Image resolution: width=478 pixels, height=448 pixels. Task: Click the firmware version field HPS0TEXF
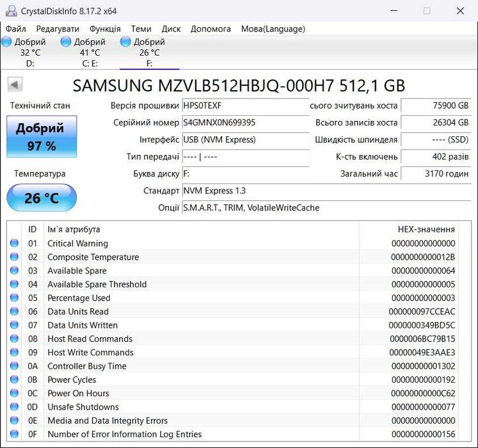coord(246,106)
